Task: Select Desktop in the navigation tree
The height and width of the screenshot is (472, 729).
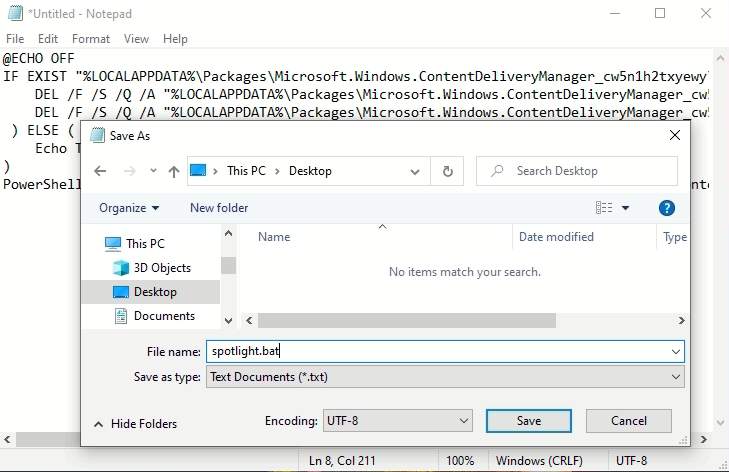Action: tap(155, 292)
